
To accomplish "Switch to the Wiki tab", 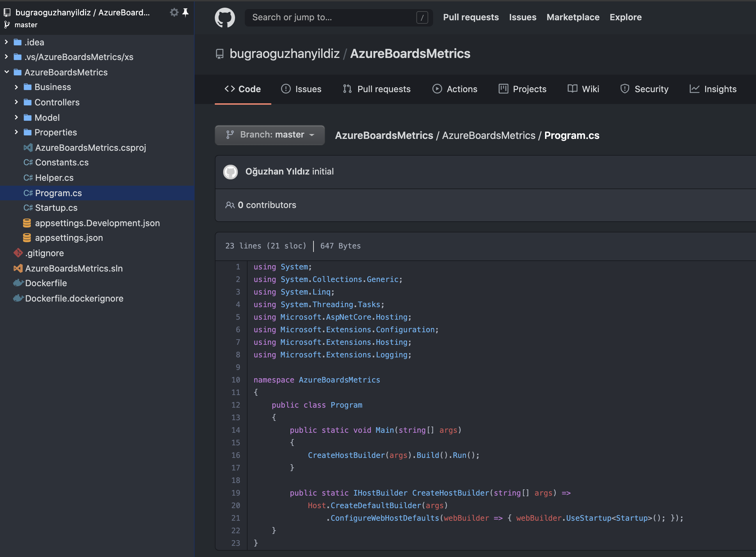I will coord(583,89).
